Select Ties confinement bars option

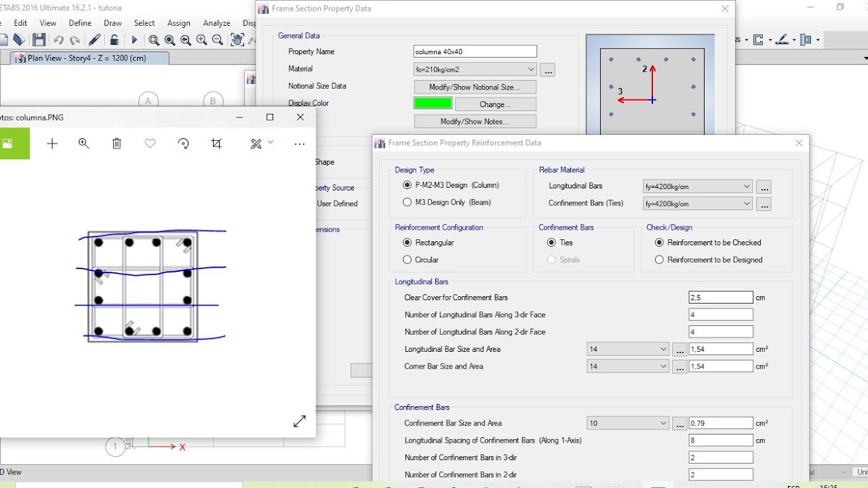coord(559,243)
